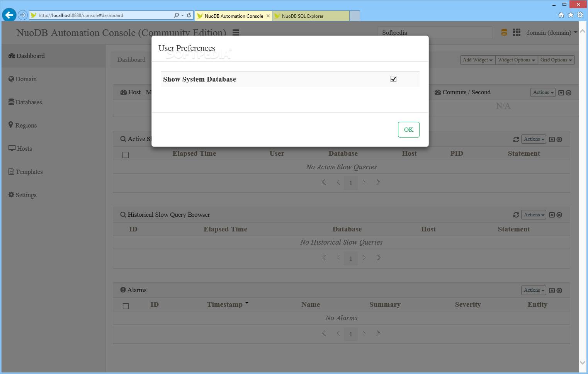588x374 pixels.
Task: Click Statement column header in Active Slow Queries
Action: [524, 153]
